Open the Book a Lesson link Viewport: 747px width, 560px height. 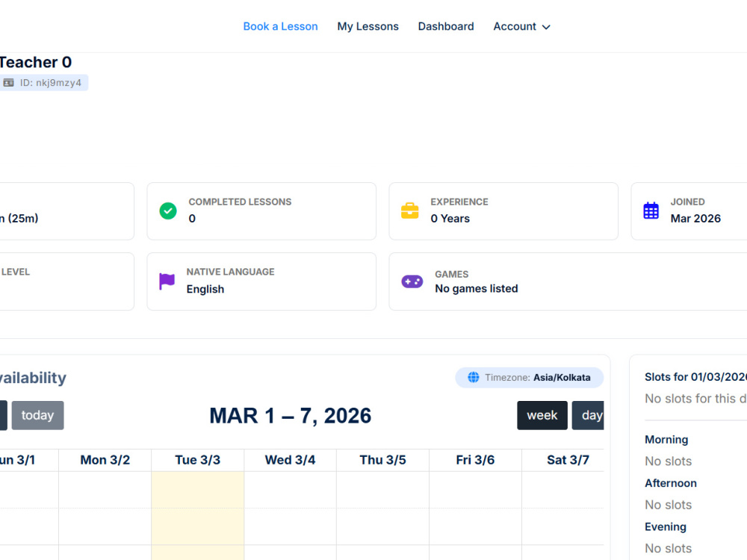pos(280,27)
